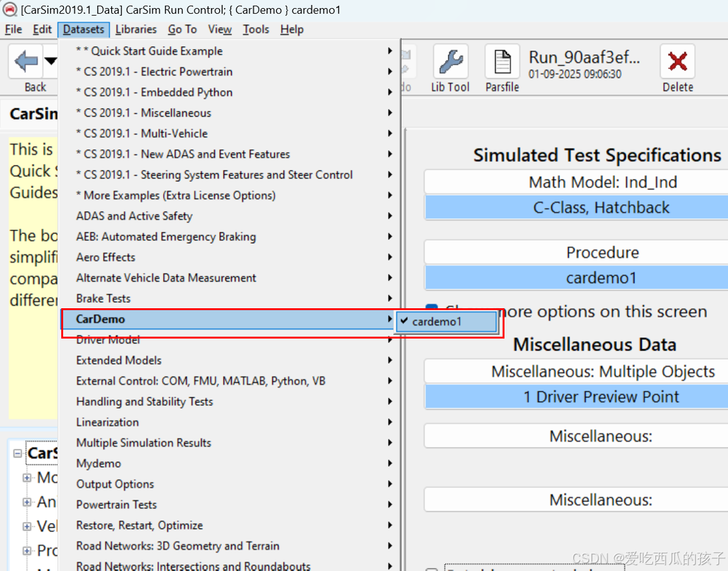
Task: Toggle show more options on this screen checkbox
Action: tap(432, 308)
